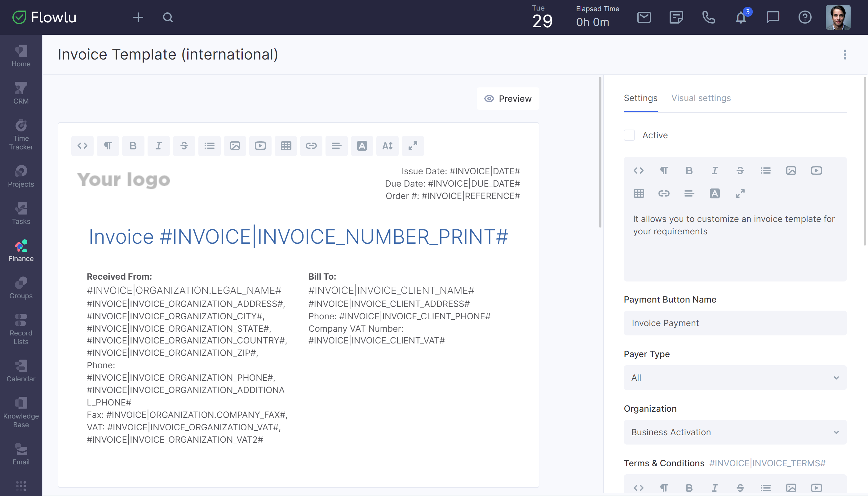The height and width of the screenshot is (496, 868).
Task: Open Finance in sidebar
Action: pyautogui.click(x=21, y=251)
